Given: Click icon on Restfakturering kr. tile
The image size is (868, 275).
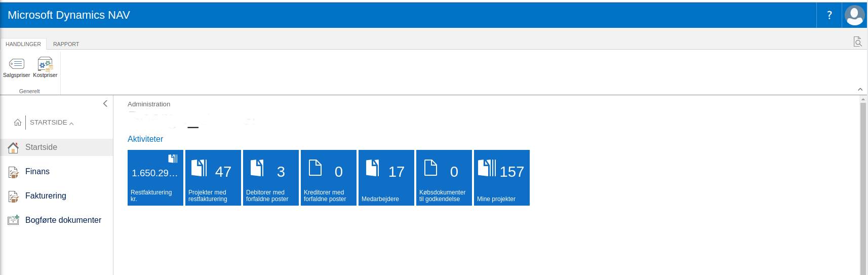Looking at the screenshot, I should (173, 159).
